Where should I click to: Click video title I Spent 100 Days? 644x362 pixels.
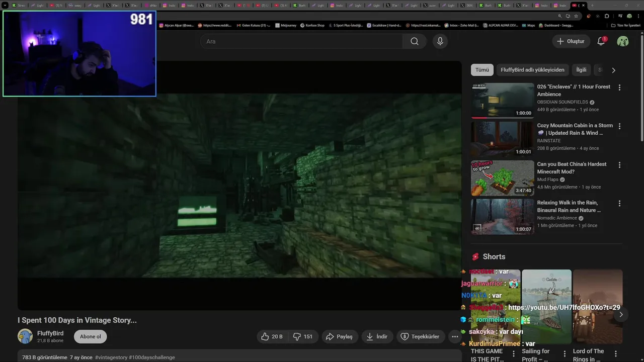click(77, 320)
